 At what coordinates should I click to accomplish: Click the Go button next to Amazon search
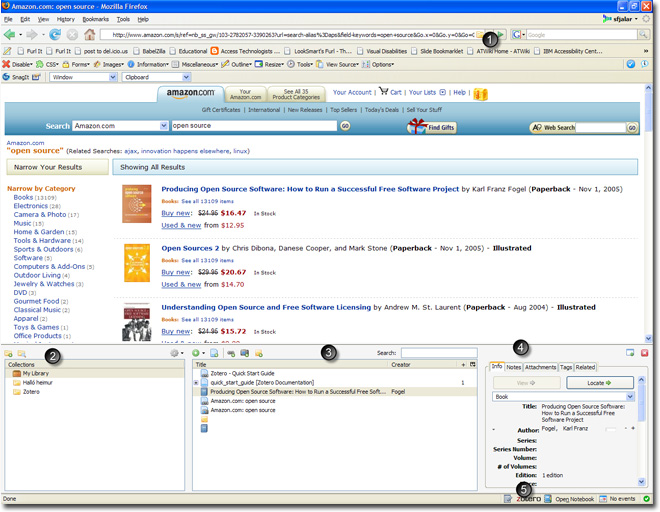coord(345,126)
